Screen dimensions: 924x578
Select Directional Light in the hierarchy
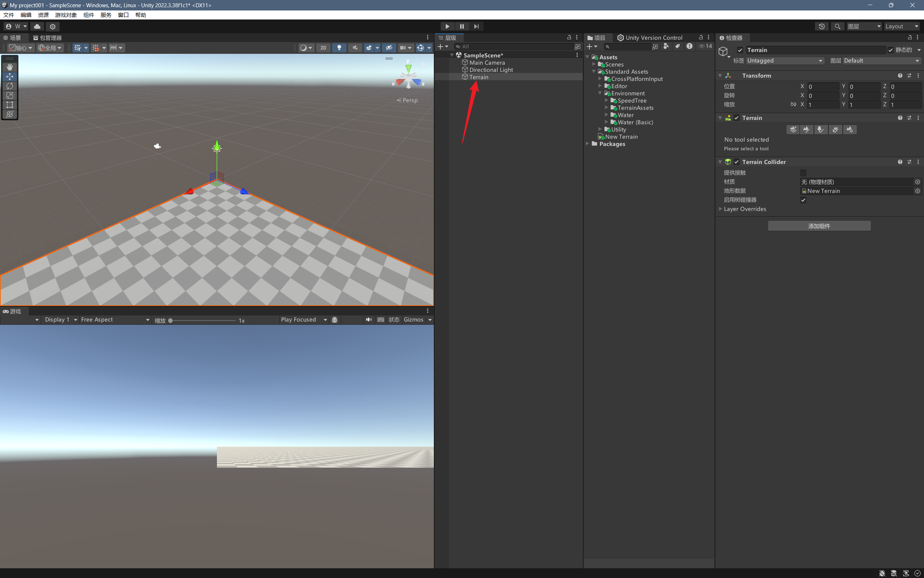(491, 70)
